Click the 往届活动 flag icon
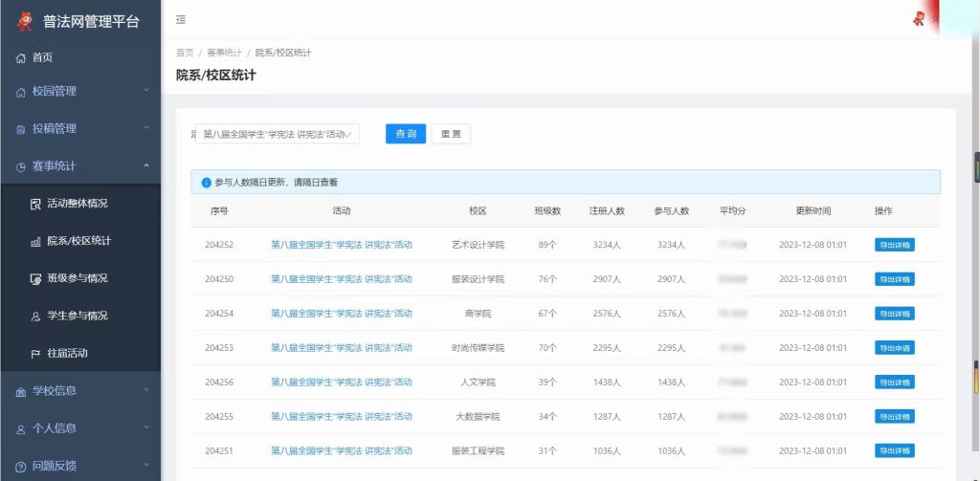The image size is (980, 481). [35, 354]
